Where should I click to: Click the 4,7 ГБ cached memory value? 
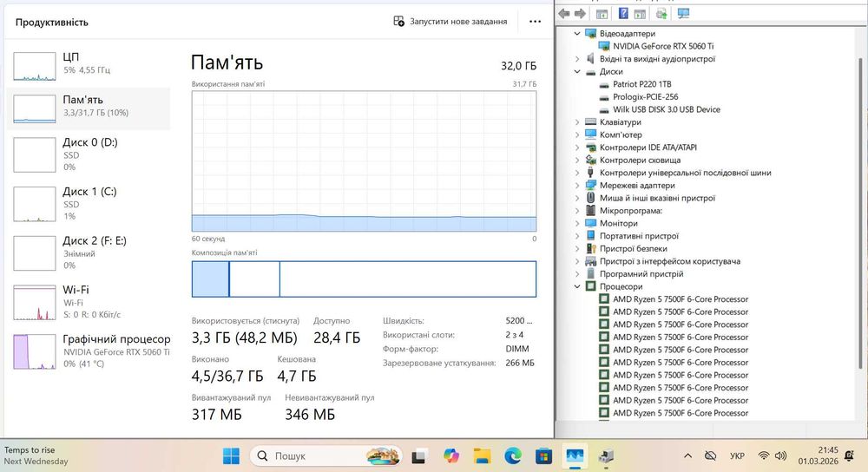(x=297, y=377)
